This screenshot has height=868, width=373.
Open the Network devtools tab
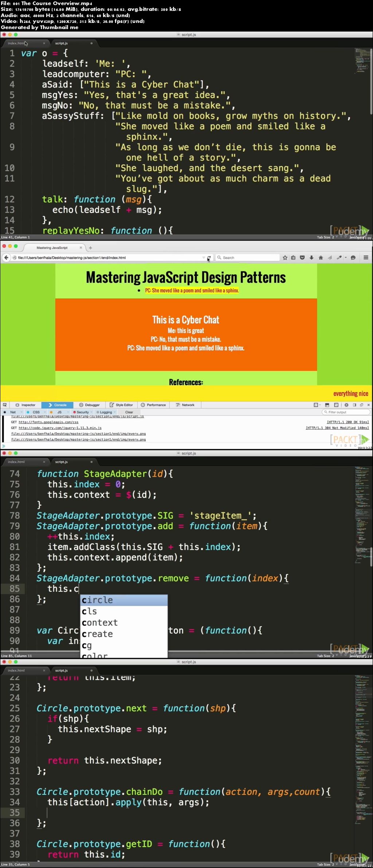click(x=185, y=405)
